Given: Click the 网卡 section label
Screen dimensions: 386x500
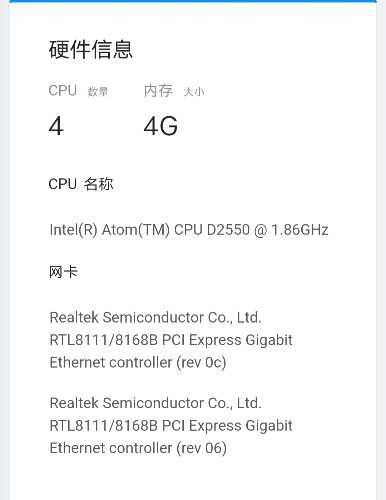Looking at the screenshot, I should point(63,272).
